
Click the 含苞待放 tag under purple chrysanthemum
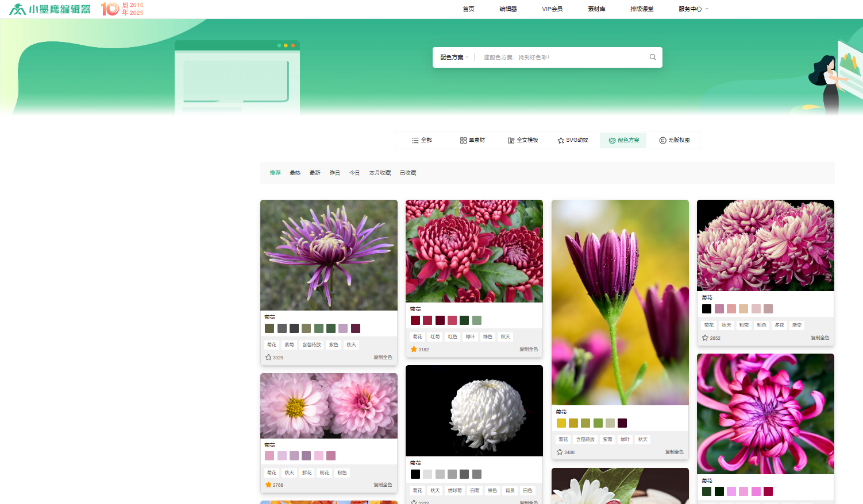[311, 344]
